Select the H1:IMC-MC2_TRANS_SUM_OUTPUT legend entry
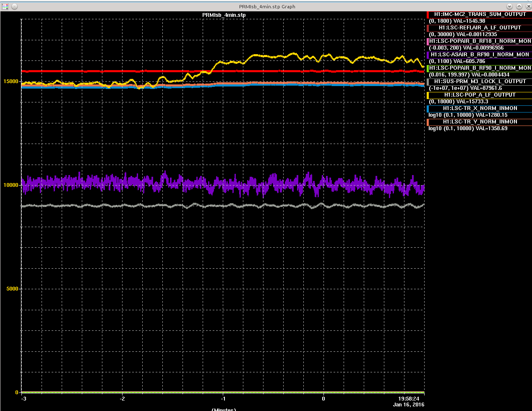Image resolution: width=532 pixels, height=411 pixels. (480, 14)
